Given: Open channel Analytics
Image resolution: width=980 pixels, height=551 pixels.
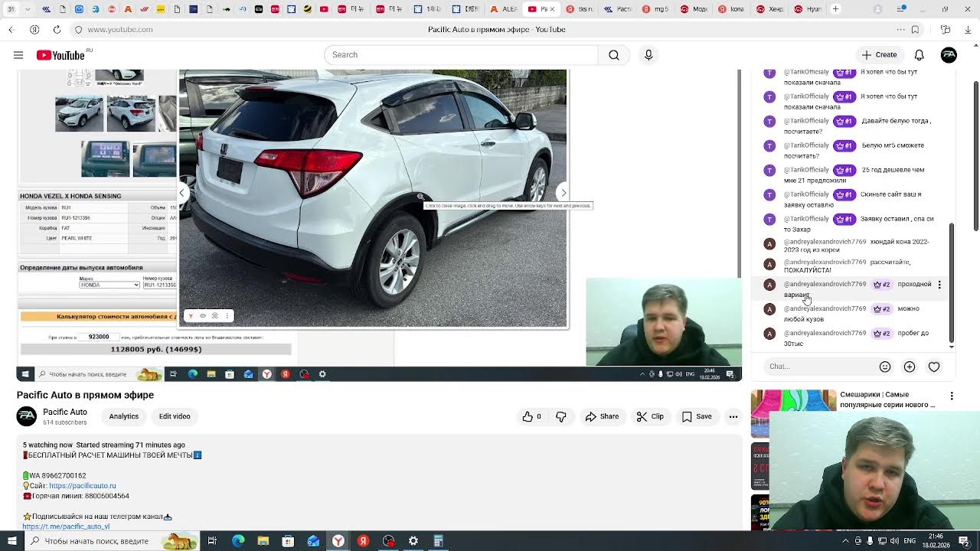Looking at the screenshot, I should pos(123,416).
